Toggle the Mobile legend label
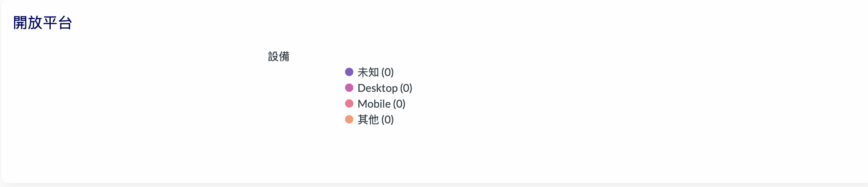The image size is (868, 187). click(x=374, y=104)
